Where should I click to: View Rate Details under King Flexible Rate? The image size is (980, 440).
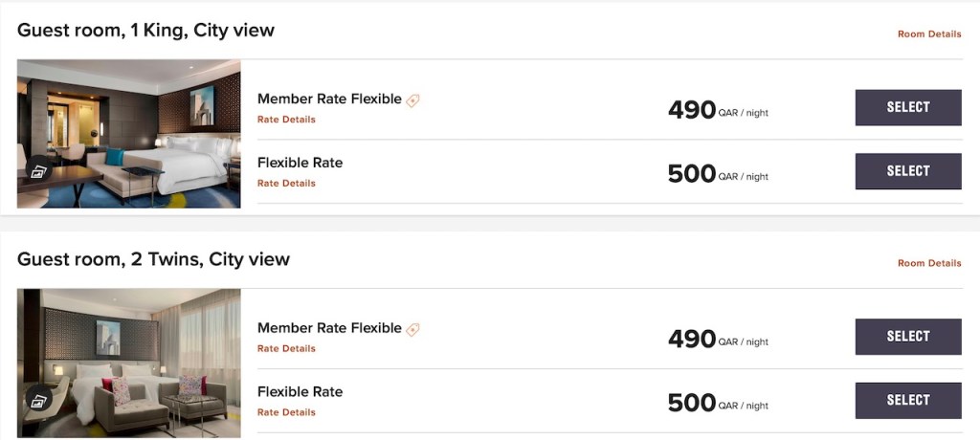[286, 184]
